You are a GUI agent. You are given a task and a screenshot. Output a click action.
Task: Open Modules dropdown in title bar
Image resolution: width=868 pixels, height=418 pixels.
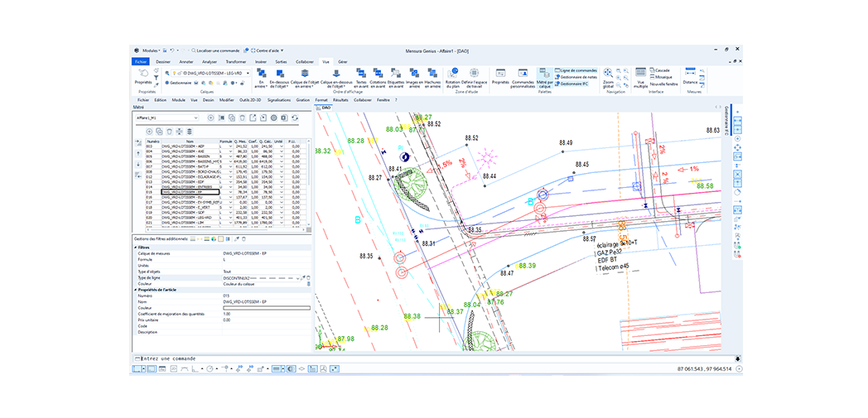[x=151, y=50]
